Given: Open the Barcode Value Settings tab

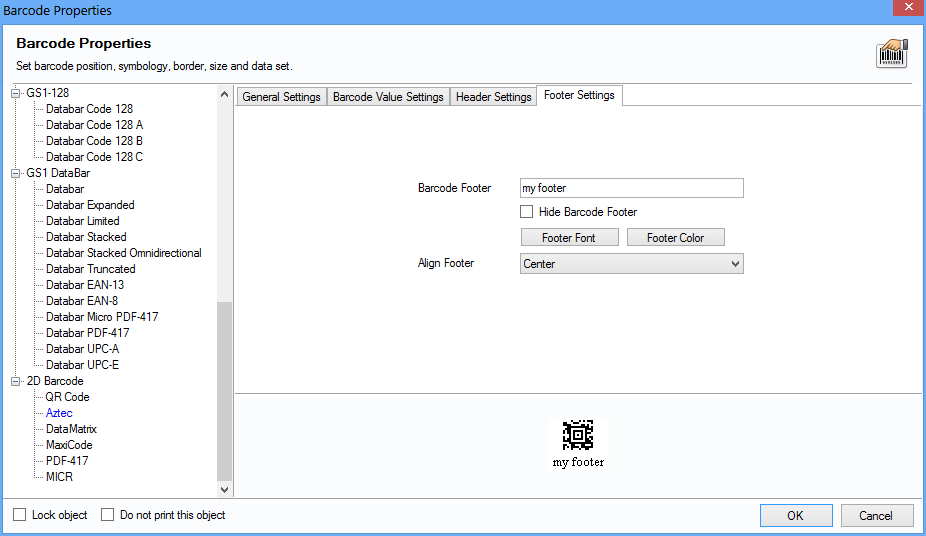Looking at the screenshot, I should pos(388,97).
